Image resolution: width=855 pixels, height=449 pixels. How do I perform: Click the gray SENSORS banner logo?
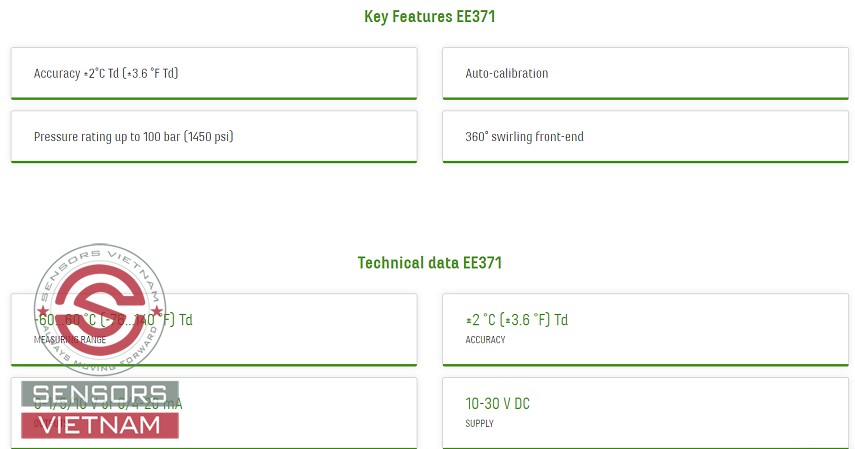point(99,394)
